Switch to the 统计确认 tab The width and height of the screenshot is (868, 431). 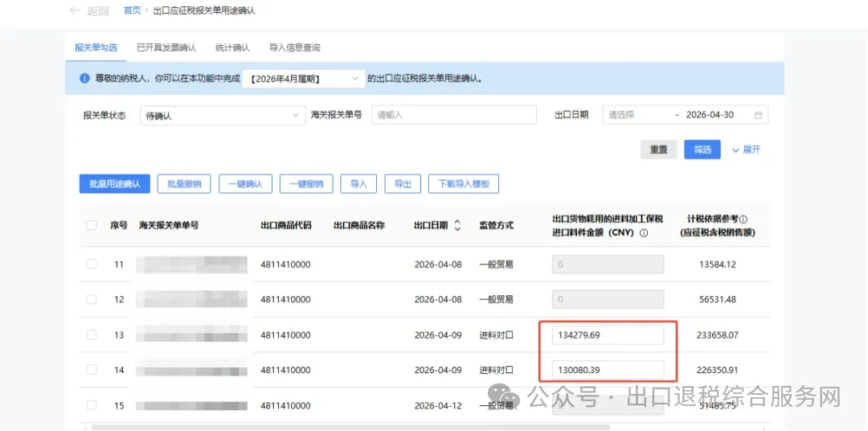coord(232,47)
